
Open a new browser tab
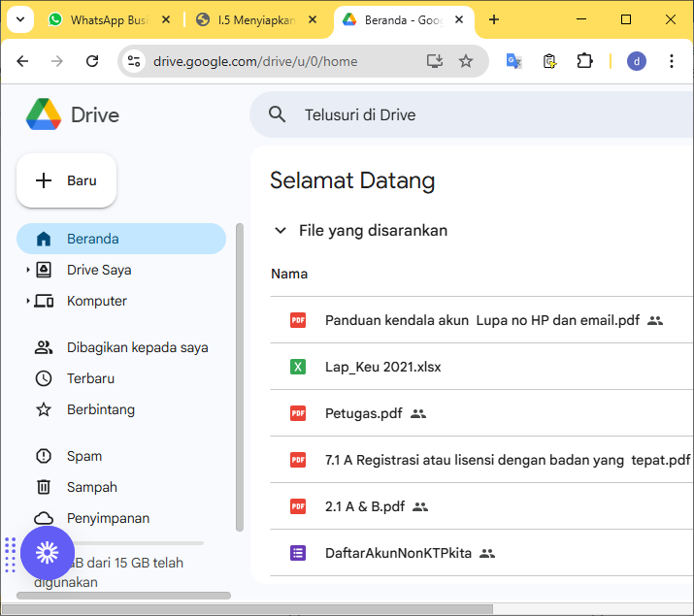[x=494, y=20]
